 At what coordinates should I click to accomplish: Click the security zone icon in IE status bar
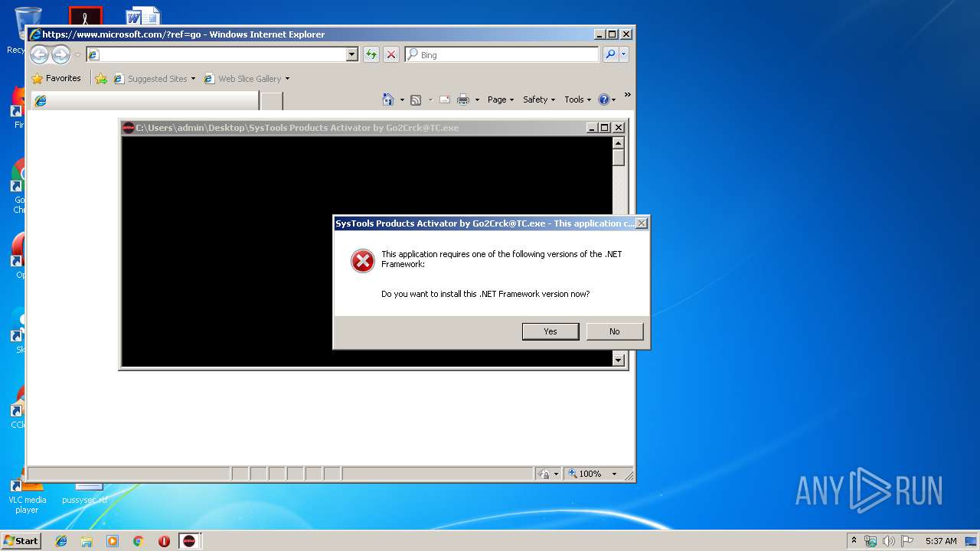point(544,474)
